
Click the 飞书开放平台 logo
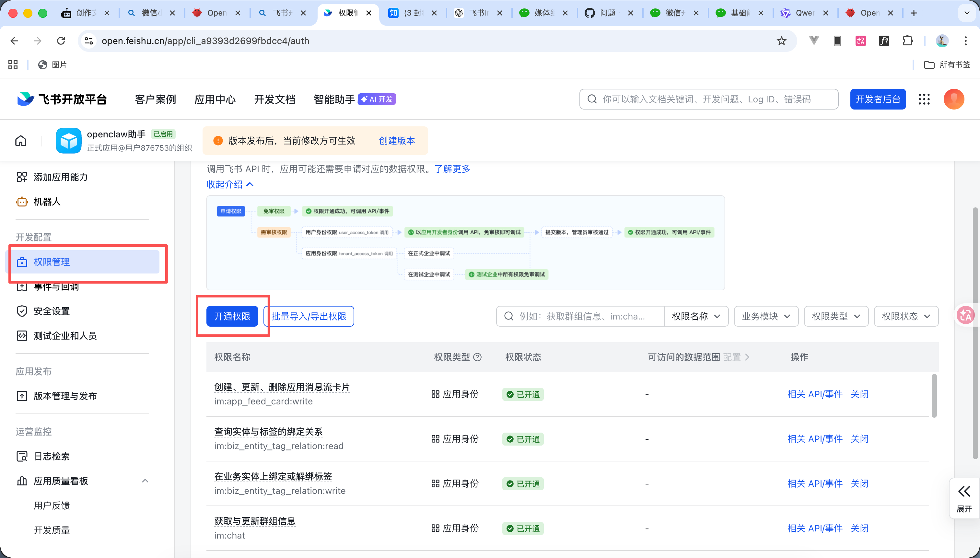[61, 99]
